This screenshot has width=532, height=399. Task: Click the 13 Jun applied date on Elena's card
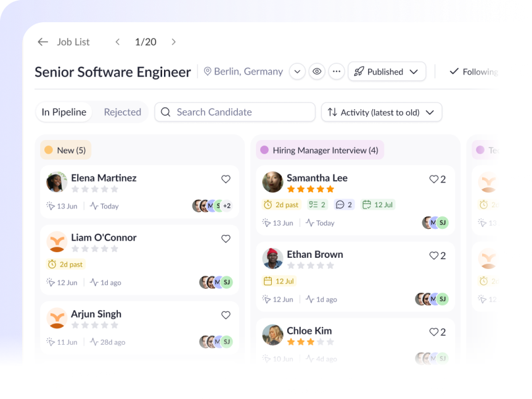click(x=62, y=207)
